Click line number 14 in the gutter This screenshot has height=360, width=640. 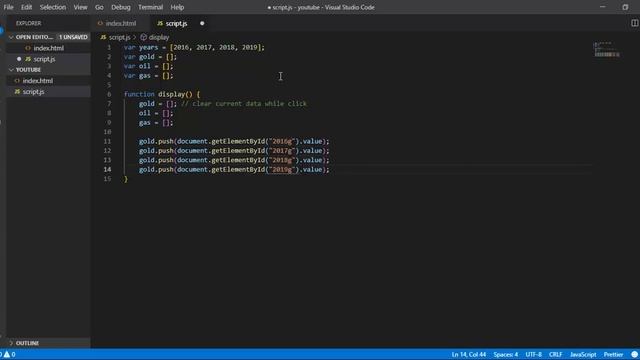[107, 169]
